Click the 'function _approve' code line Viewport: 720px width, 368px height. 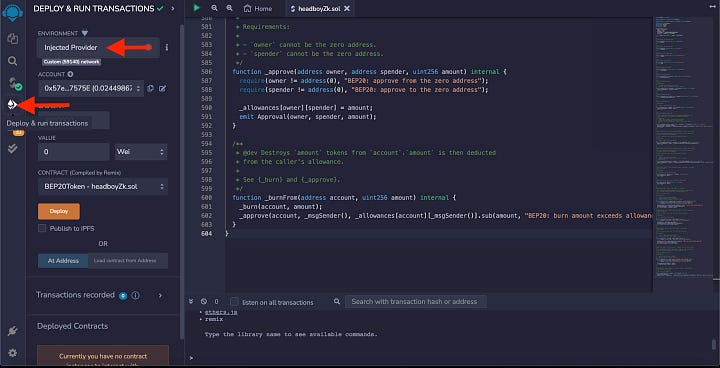pyautogui.click(x=369, y=72)
